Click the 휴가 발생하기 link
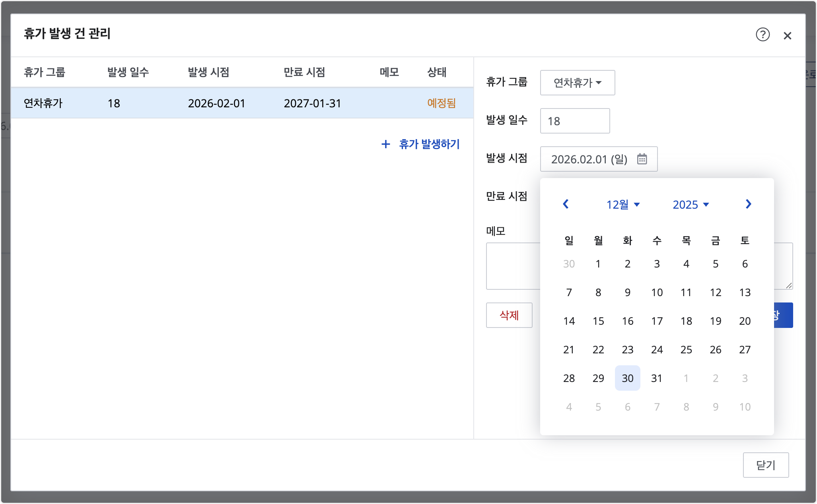This screenshot has width=817, height=504. tap(429, 144)
